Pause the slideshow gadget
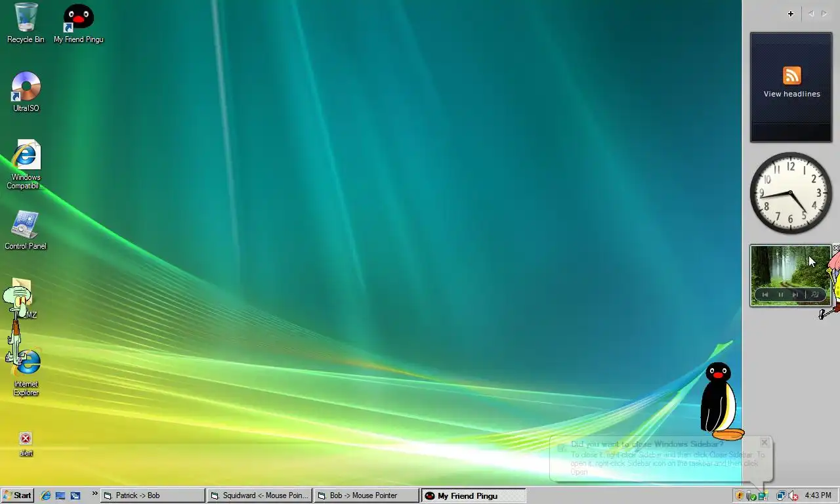This screenshot has height=504, width=840. tap(780, 295)
